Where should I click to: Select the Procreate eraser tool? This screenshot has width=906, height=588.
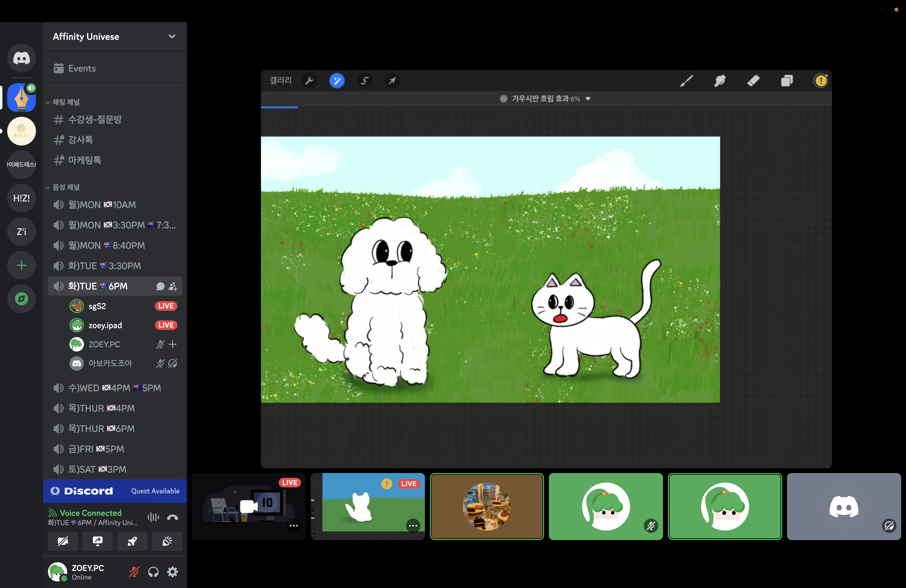pyautogui.click(x=753, y=81)
